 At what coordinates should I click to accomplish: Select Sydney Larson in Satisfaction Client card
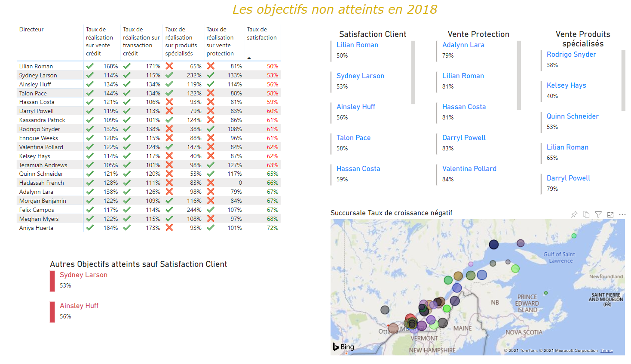[x=360, y=76]
